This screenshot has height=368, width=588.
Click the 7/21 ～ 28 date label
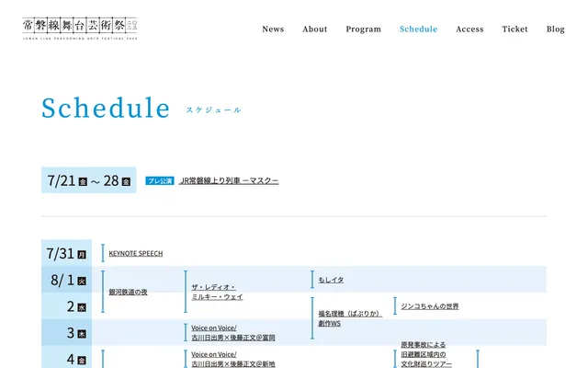(x=89, y=180)
